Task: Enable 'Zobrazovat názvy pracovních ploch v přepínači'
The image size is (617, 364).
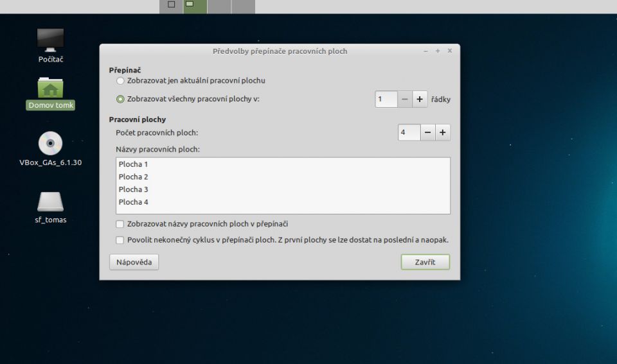Action: click(x=120, y=224)
